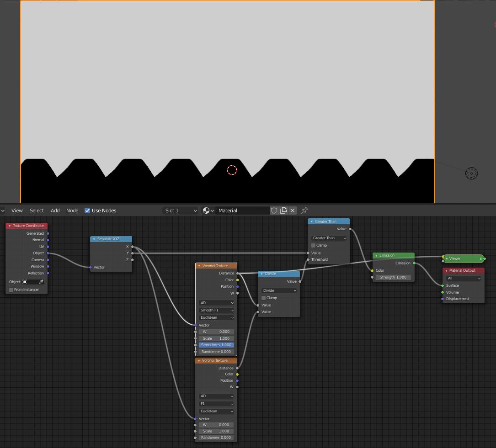Click the Randomness field on upper Voronoi

[216, 352]
